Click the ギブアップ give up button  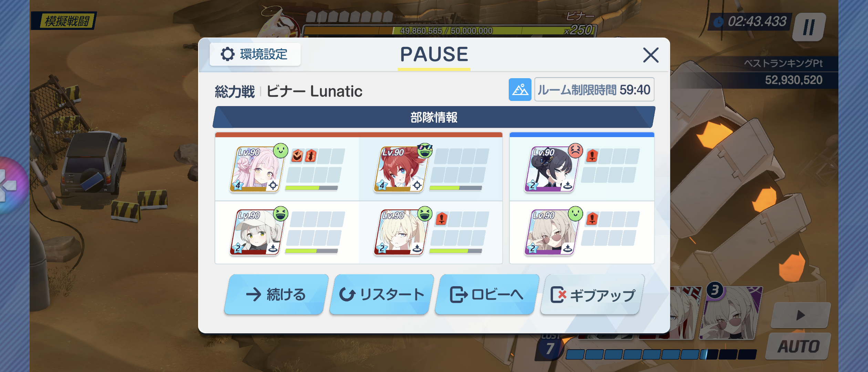tap(592, 294)
